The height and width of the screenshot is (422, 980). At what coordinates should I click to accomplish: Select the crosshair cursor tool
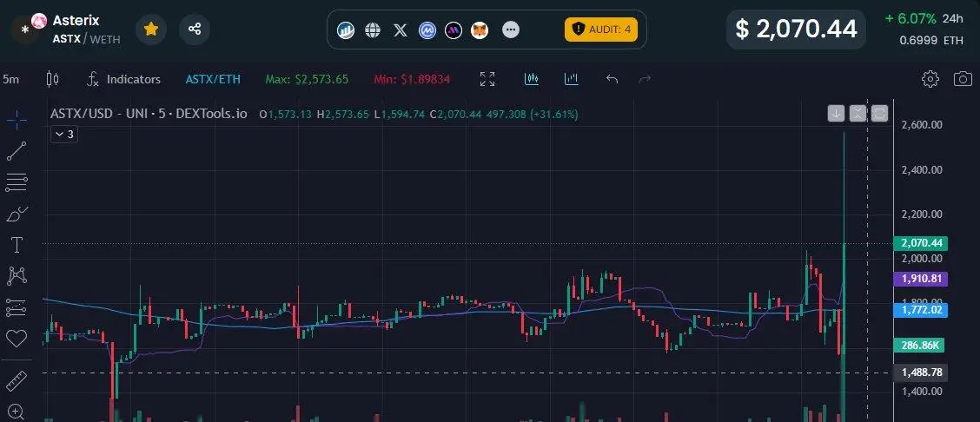(x=17, y=120)
